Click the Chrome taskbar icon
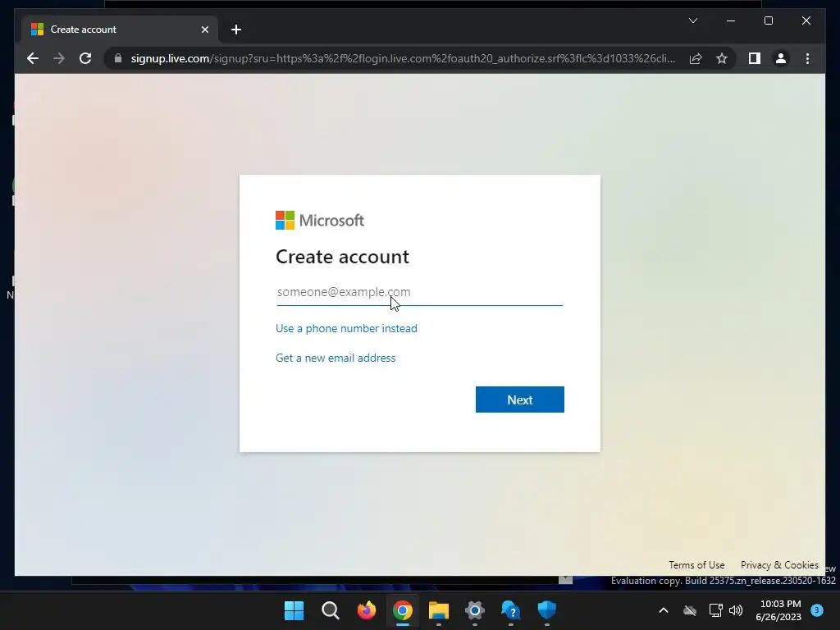This screenshot has width=840, height=630. click(x=402, y=610)
